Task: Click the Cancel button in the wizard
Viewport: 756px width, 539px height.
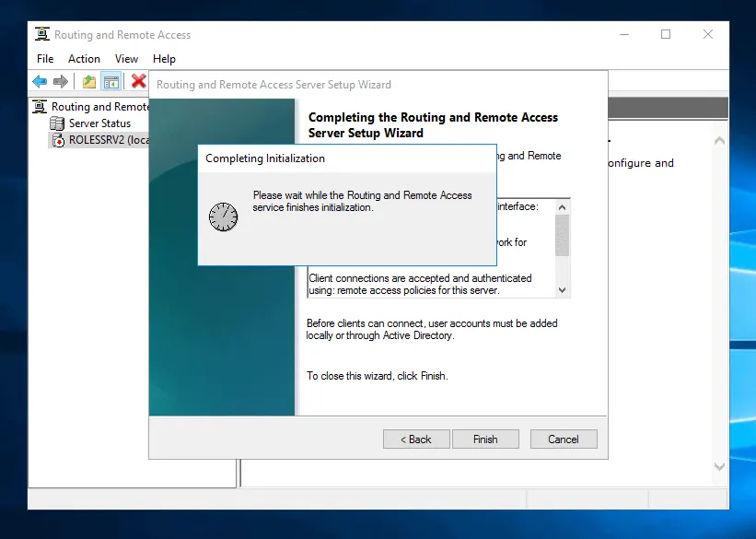Action: (564, 439)
